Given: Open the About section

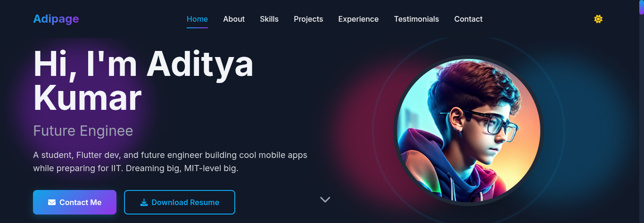Looking at the screenshot, I should [x=234, y=19].
